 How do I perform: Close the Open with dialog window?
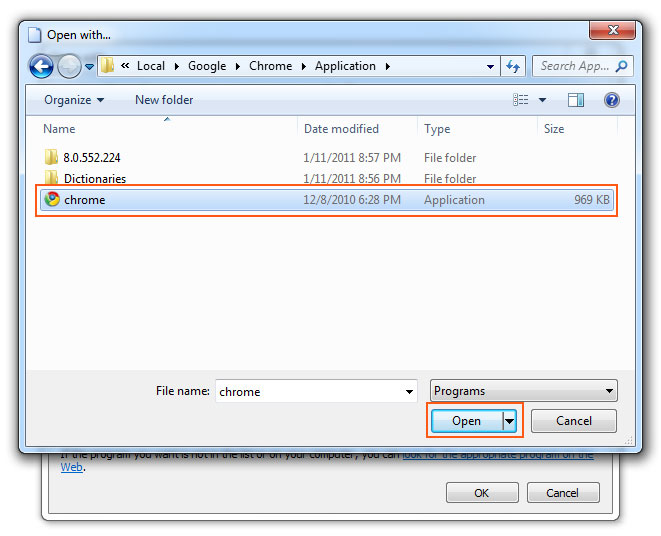click(x=613, y=30)
